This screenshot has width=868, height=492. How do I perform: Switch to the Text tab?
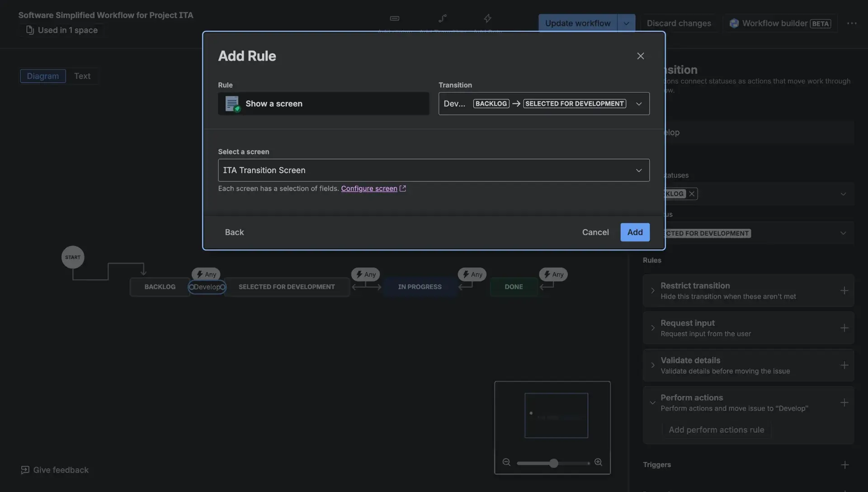coord(82,76)
